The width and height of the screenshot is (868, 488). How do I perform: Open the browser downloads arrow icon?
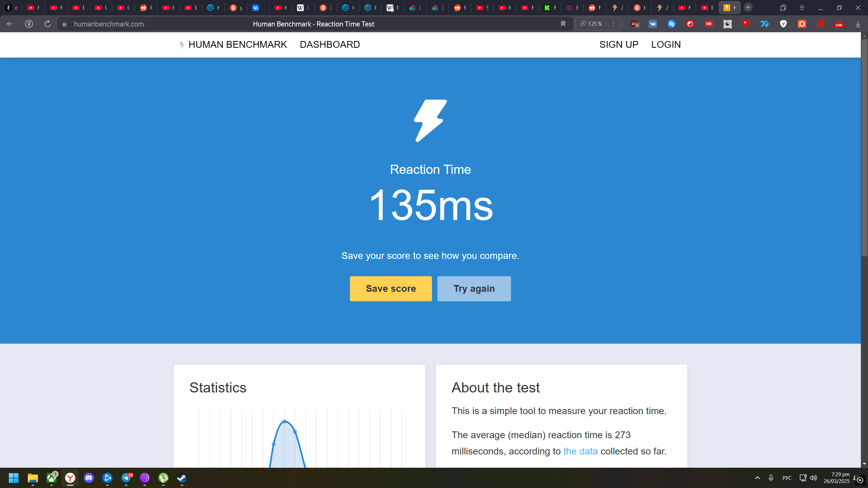pyautogui.click(x=858, y=24)
